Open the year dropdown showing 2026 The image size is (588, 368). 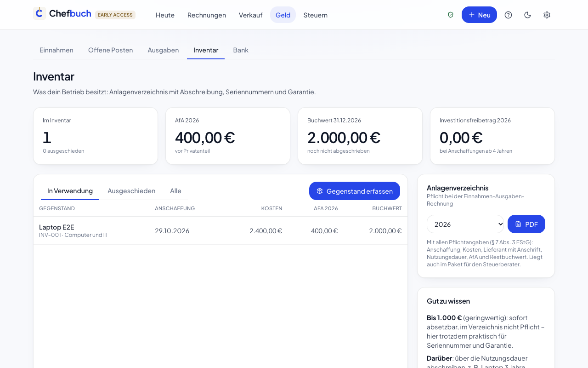point(465,224)
